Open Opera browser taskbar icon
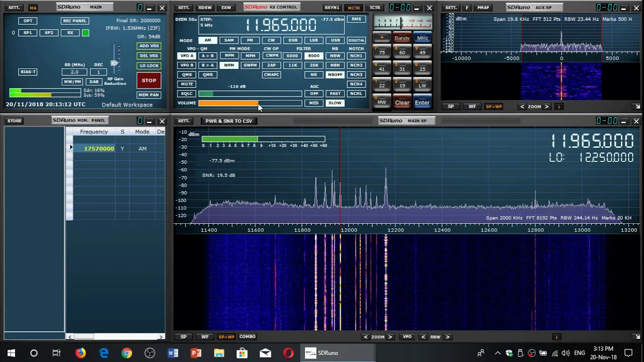 point(288,353)
